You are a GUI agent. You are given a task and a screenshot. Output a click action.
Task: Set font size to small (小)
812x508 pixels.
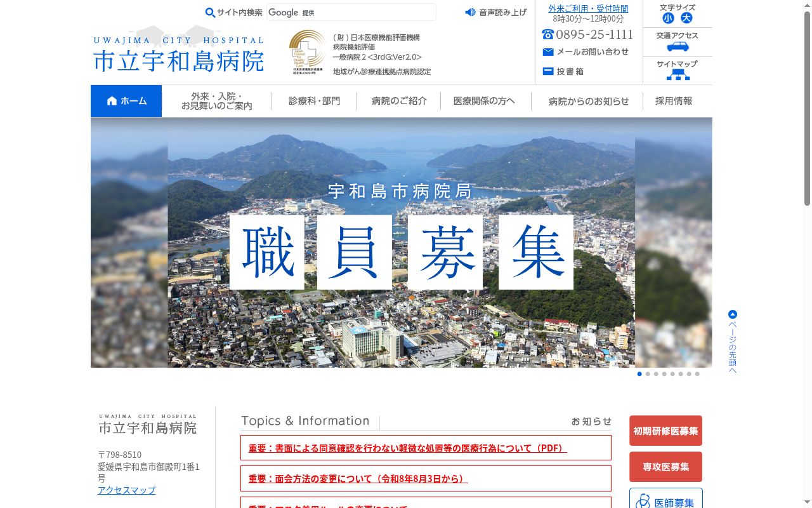[x=668, y=18]
